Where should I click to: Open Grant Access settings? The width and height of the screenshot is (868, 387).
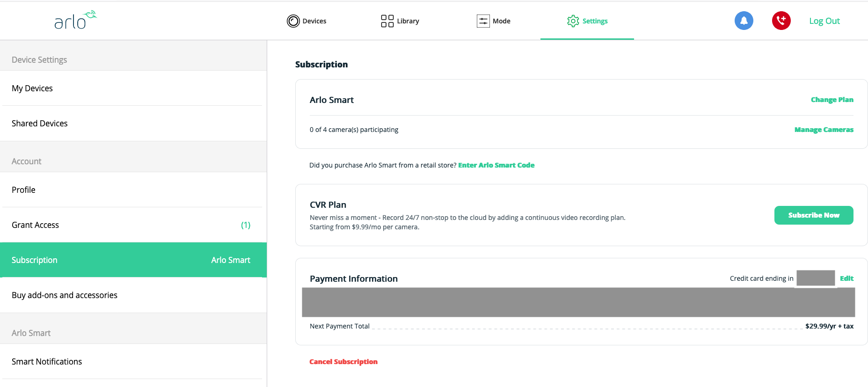[36, 225]
